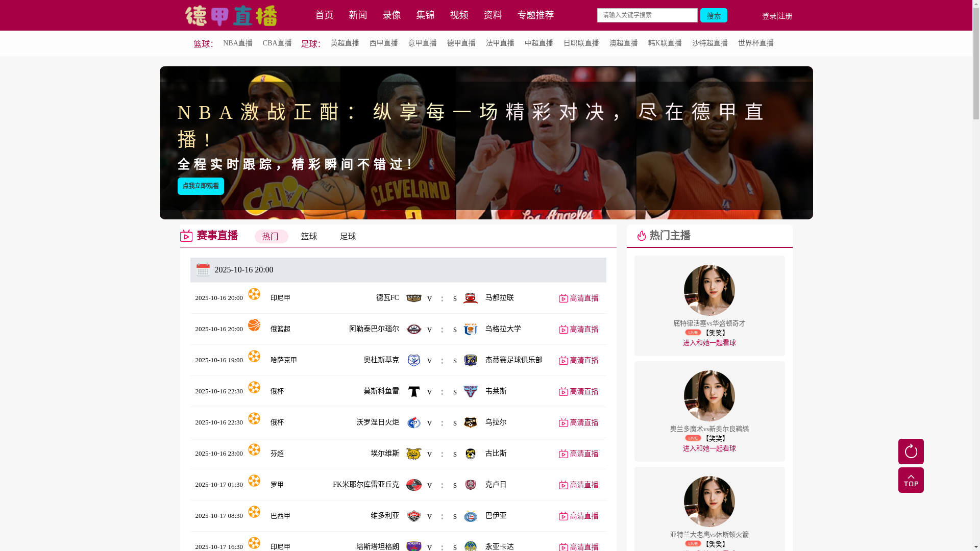Click the calendar icon beside 2025-10-16 20:00
The width and height of the screenshot is (980, 551).
203,269
